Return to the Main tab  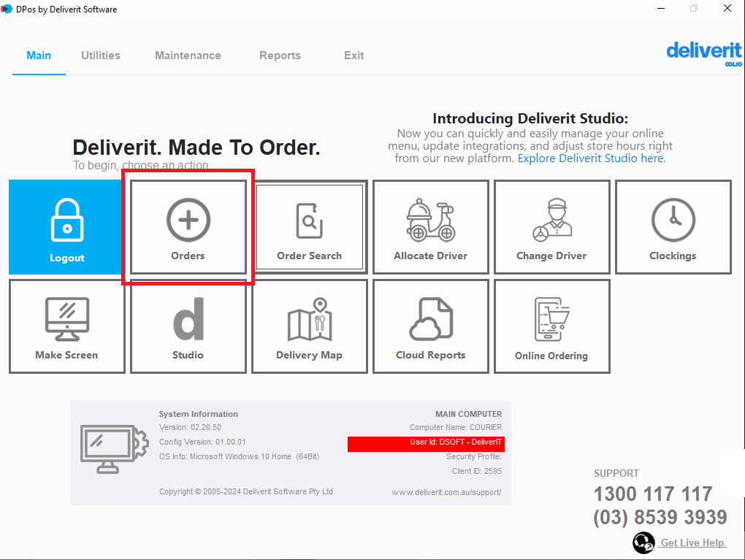coord(38,55)
